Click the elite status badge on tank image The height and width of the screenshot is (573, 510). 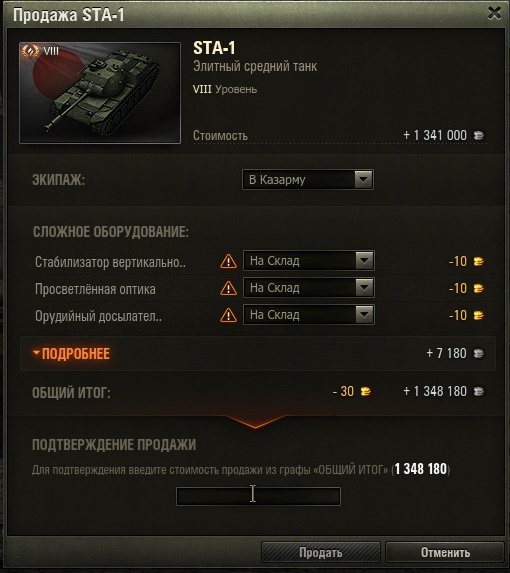click(30, 51)
